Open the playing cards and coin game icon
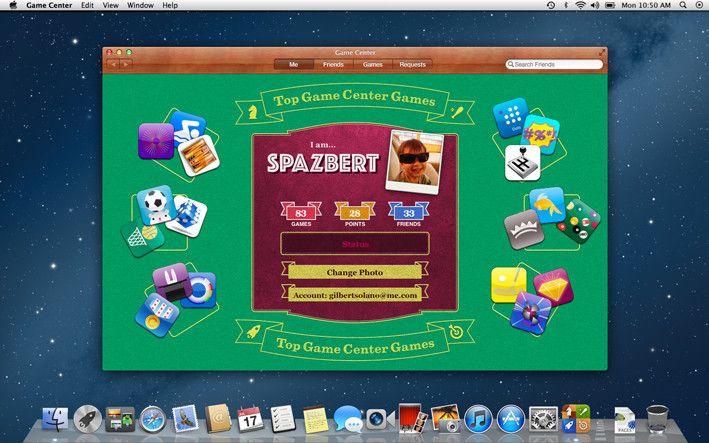Viewport: 709px width, 443px height. (x=157, y=315)
